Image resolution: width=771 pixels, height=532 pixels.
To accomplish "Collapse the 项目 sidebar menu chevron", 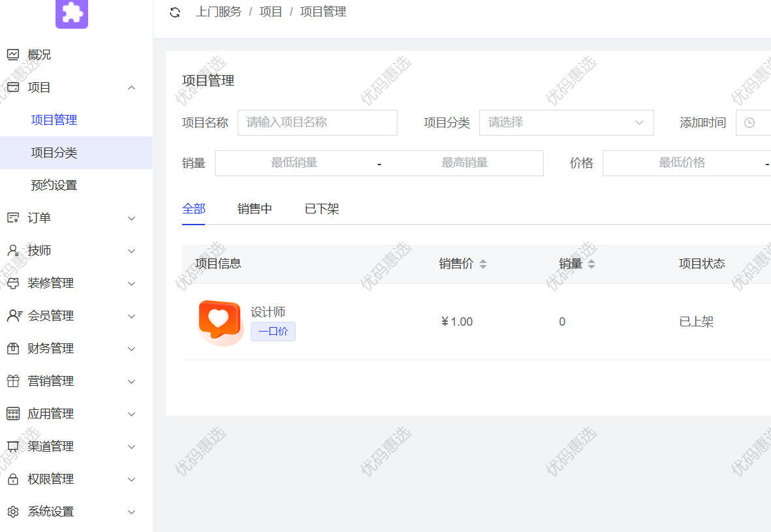I will tap(131, 87).
